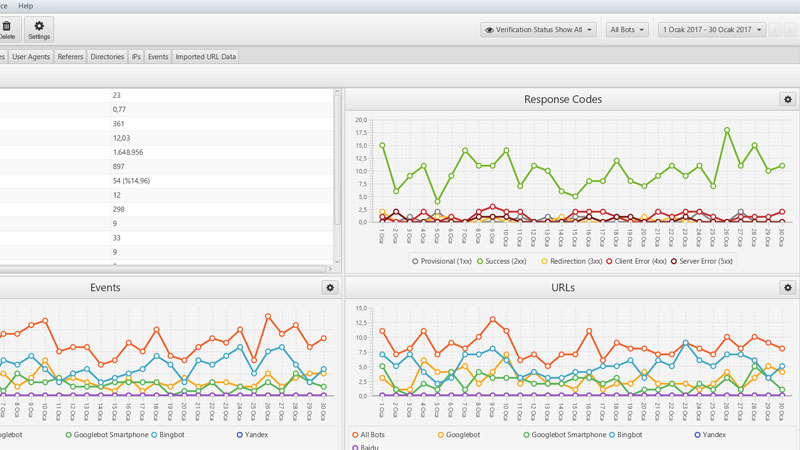This screenshot has width=800, height=450.
Task: Switch to the Events tab
Action: pyautogui.click(x=158, y=57)
